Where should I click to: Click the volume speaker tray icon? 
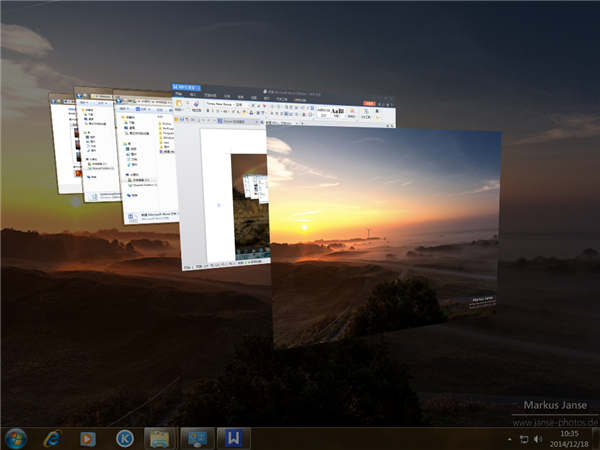pyautogui.click(x=538, y=439)
